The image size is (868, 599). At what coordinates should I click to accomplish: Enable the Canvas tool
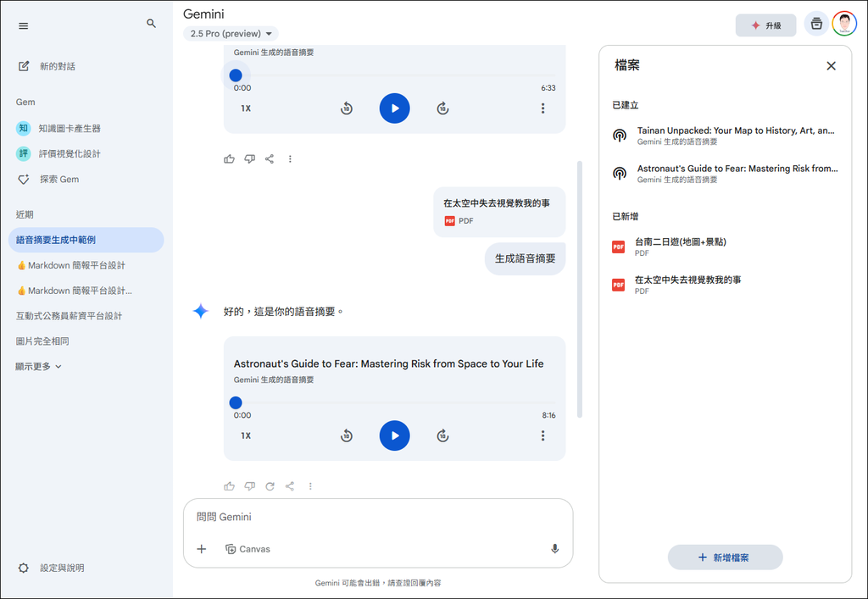[x=248, y=549]
